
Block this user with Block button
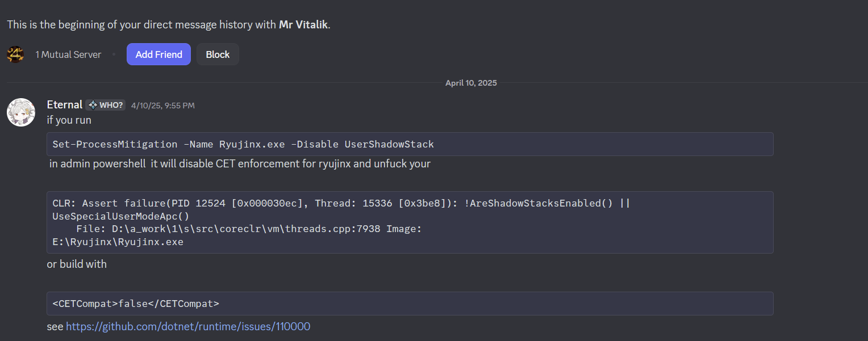pyautogui.click(x=218, y=54)
